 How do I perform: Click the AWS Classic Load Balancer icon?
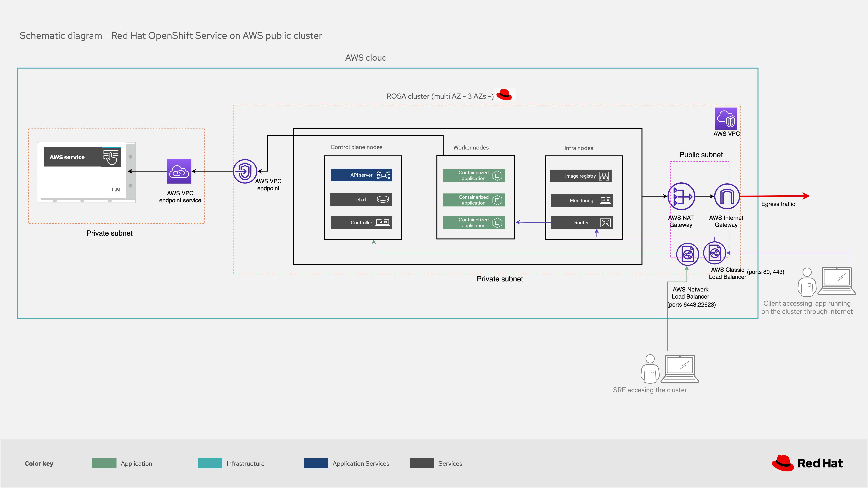[714, 253]
